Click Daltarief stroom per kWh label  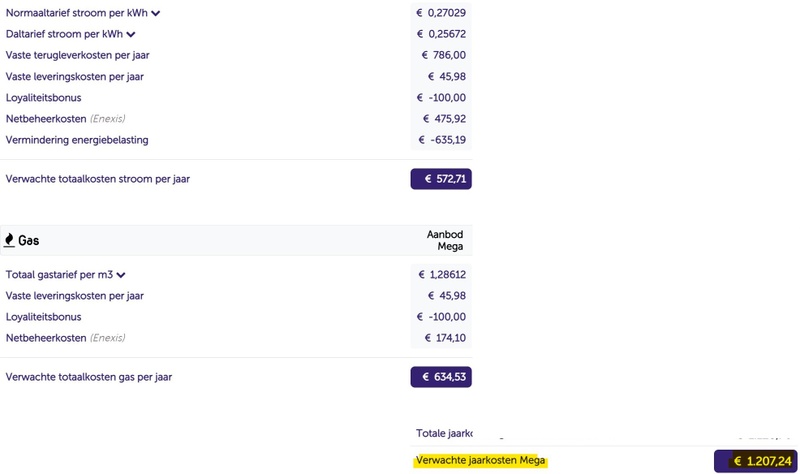point(64,34)
